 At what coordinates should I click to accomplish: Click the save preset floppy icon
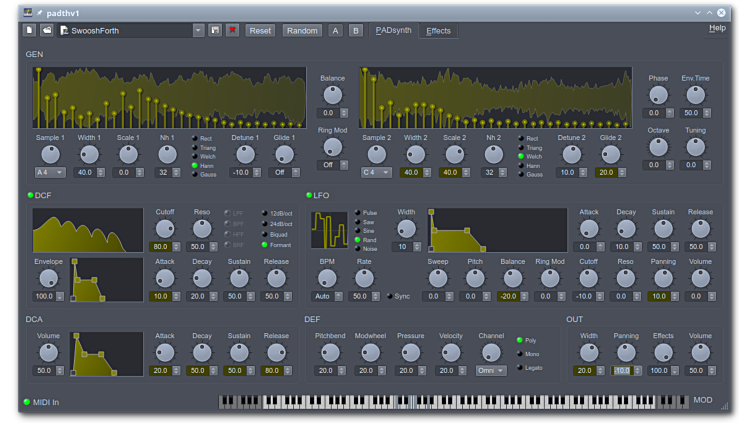click(215, 31)
